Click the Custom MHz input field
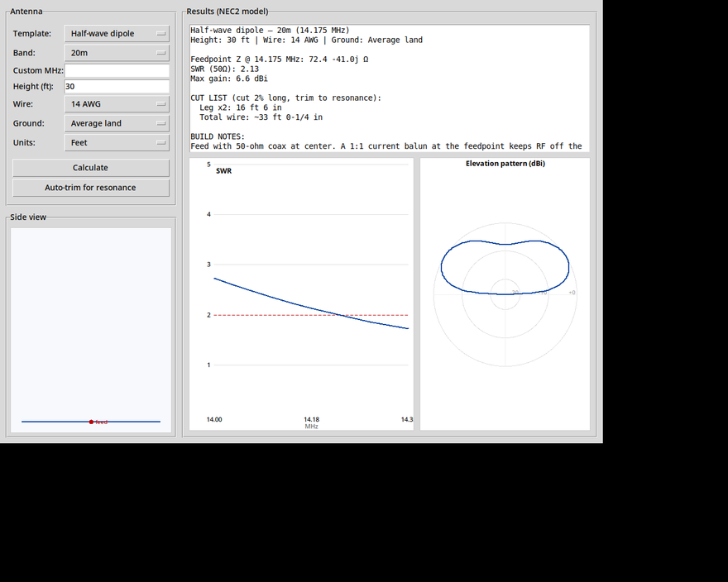 tap(117, 70)
